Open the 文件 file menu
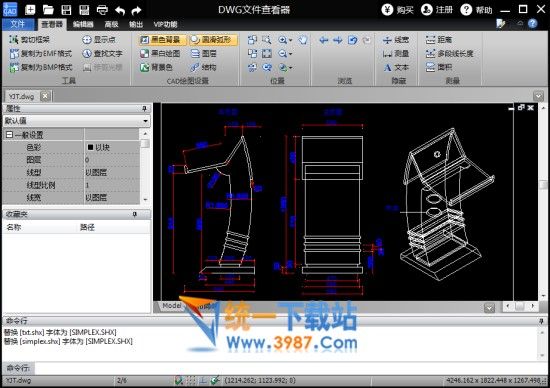Viewport: 550px width, 388px height. tap(18, 24)
